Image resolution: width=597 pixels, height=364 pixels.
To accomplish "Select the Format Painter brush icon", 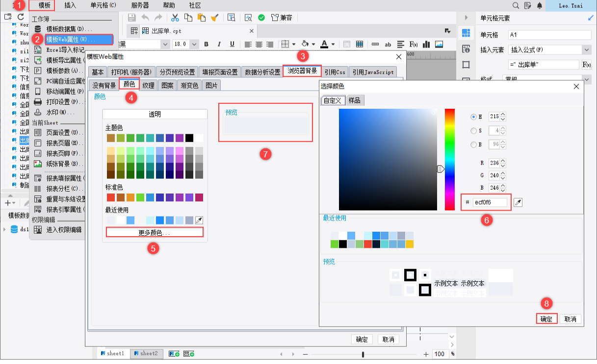I will (214, 18).
